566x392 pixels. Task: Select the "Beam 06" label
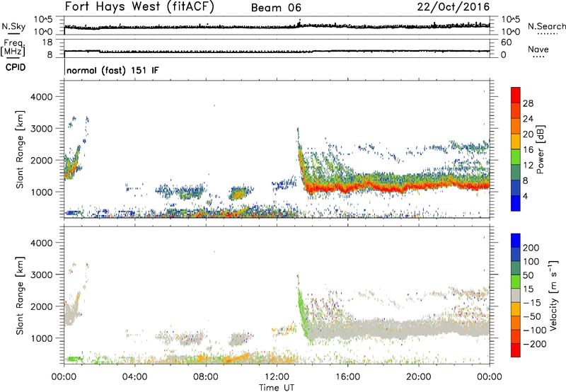click(x=276, y=8)
